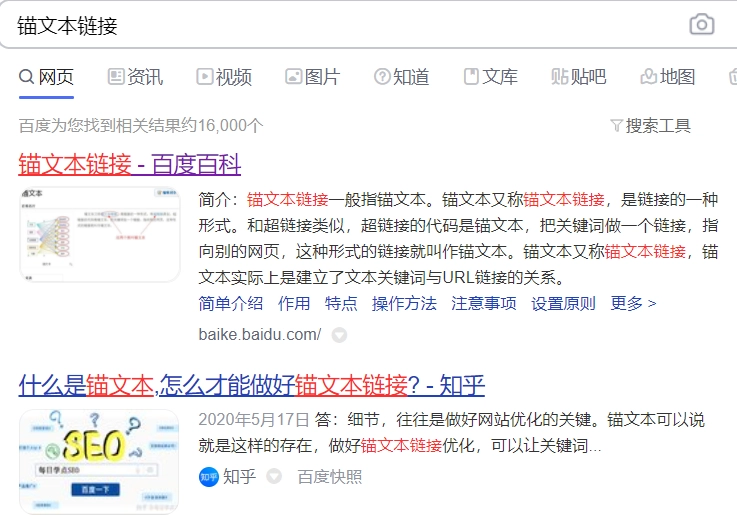
Task: Click the snippet beginning 简介：锚文本链接
Action: coord(458,238)
